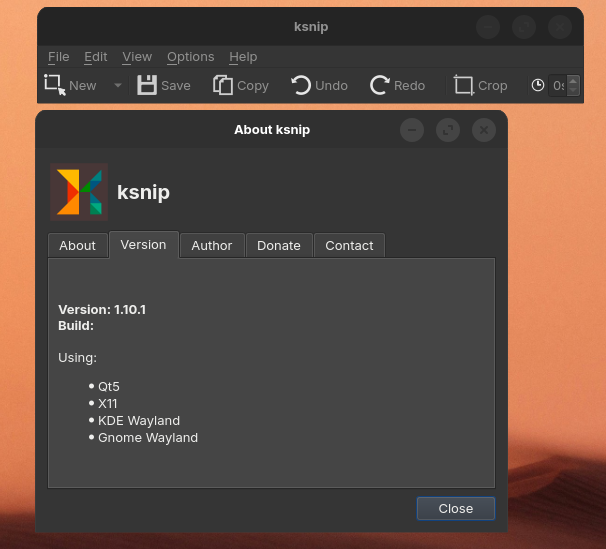Expand the New capture mode dropdown arrow
The image size is (606, 549).
(118, 85)
